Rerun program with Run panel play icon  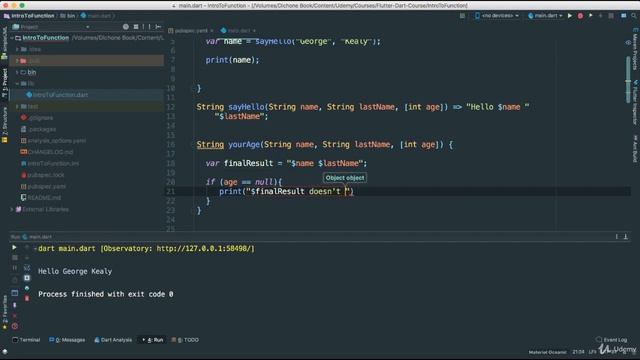click(x=14, y=247)
